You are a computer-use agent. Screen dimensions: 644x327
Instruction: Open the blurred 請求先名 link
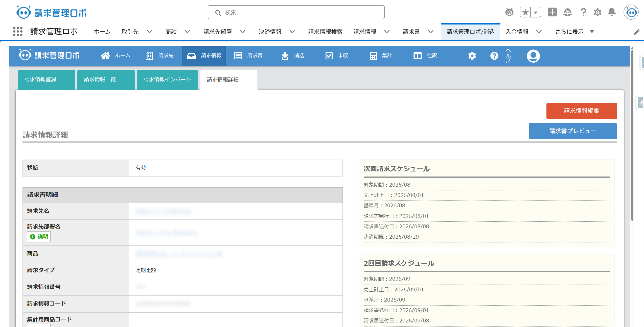pos(164,211)
